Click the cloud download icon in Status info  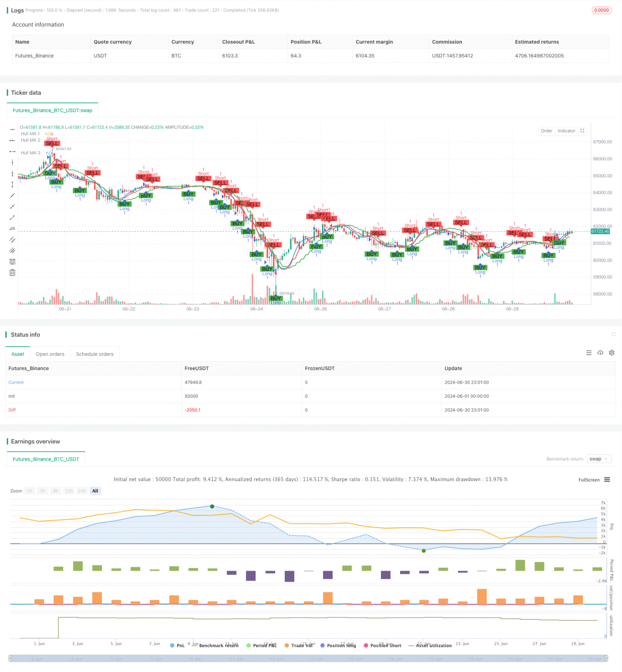pyautogui.click(x=600, y=353)
